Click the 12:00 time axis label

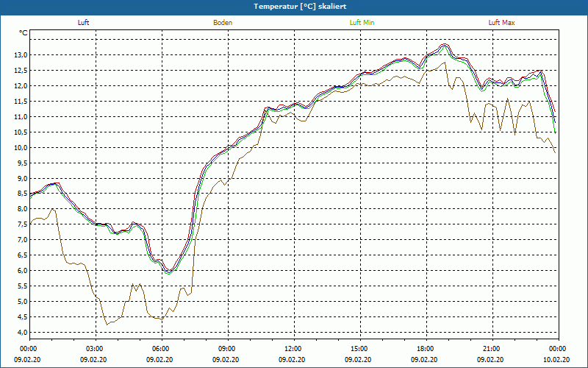(292, 349)
